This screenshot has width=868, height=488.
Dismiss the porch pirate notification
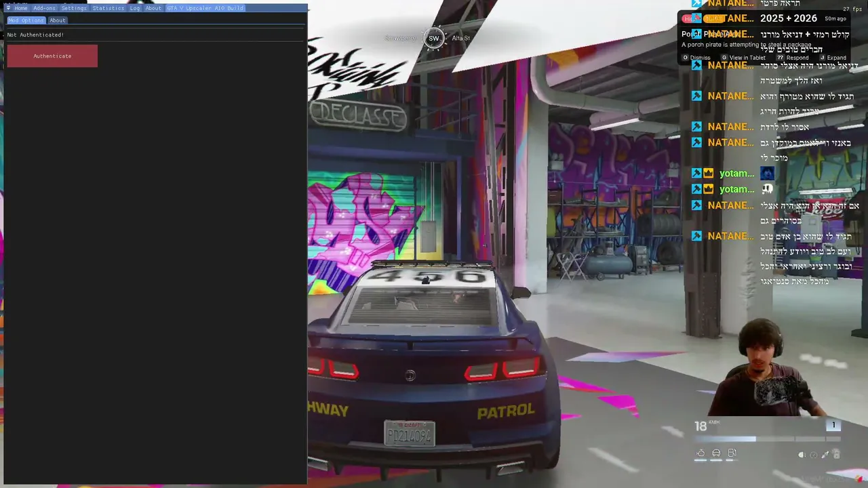[697, 58]
